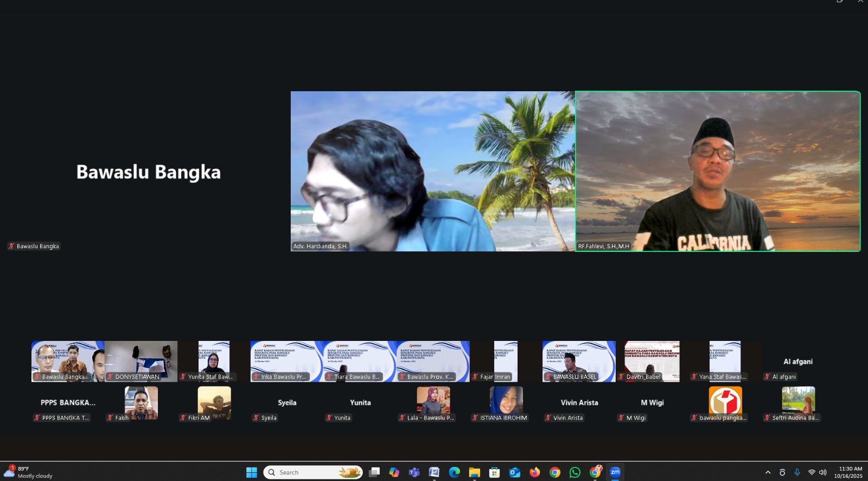Click the DONYSETIAWAN participant thumbnail
Viewport: 868px width, 481px height.
pyautogui.click(x=141, y=361)
